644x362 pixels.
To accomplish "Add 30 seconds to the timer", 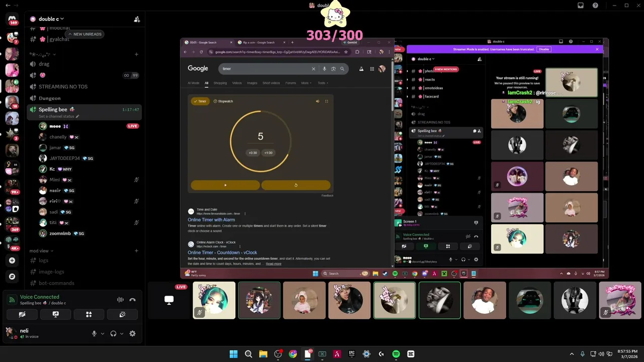I will pos(253,153).
